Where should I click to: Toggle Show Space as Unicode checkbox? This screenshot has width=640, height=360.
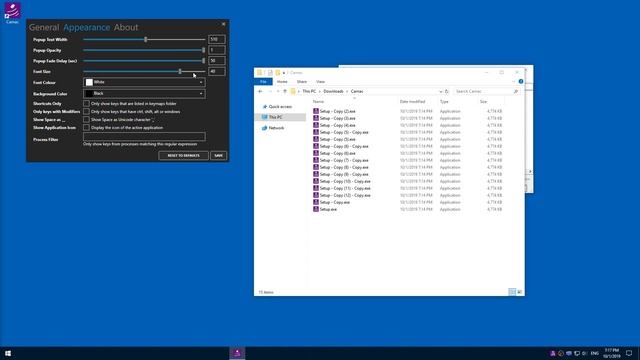[86, 120]
